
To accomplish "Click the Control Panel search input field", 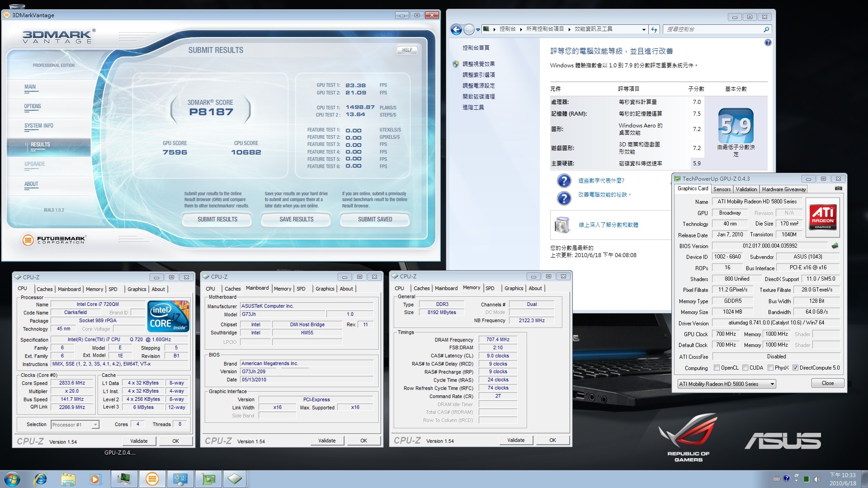I will (713, 29).
